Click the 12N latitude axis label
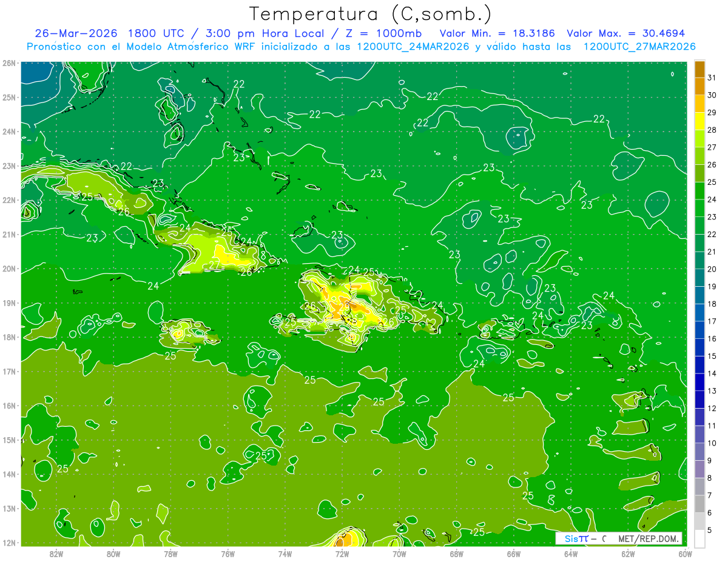Viewport: 728px width, 562px height. click(8, 543)
